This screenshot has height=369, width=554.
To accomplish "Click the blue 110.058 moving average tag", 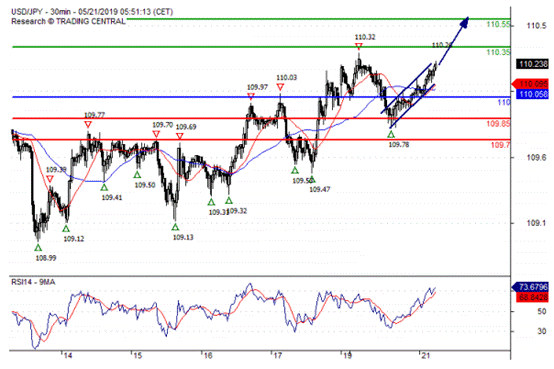I will click(x=533, y=94).
